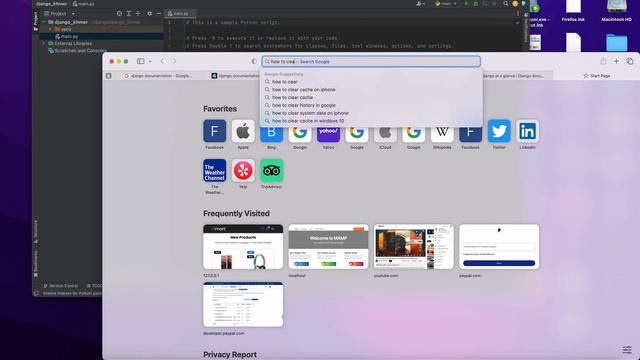640x360 pixels.
Task: Show Safari tab overview
Action: click(x=630, y=61)
